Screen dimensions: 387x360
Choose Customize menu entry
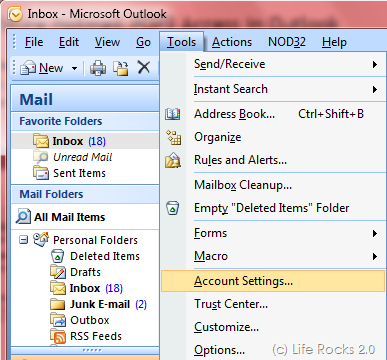coord(273,327)
